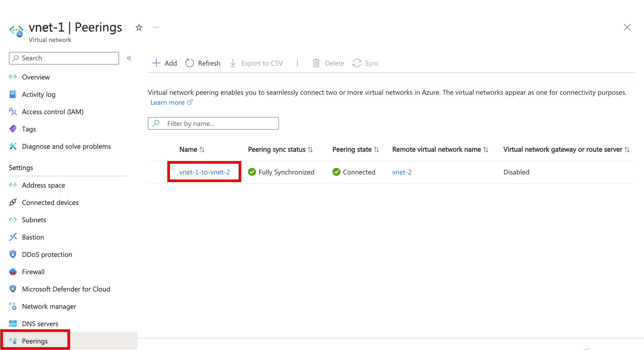Click the Refresh button
Screen dimensions: 644x350
(203, 63)
